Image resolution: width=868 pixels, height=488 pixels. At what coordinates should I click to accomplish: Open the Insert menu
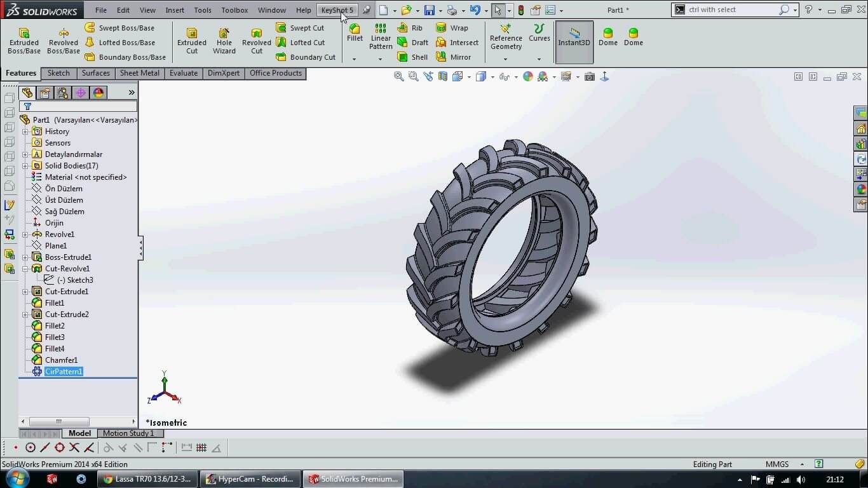pos(175,10)
